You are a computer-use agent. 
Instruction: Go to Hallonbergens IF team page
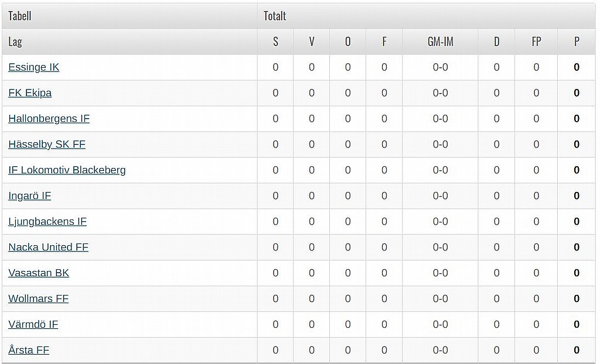pyautogui.click(x=49, y=119)
